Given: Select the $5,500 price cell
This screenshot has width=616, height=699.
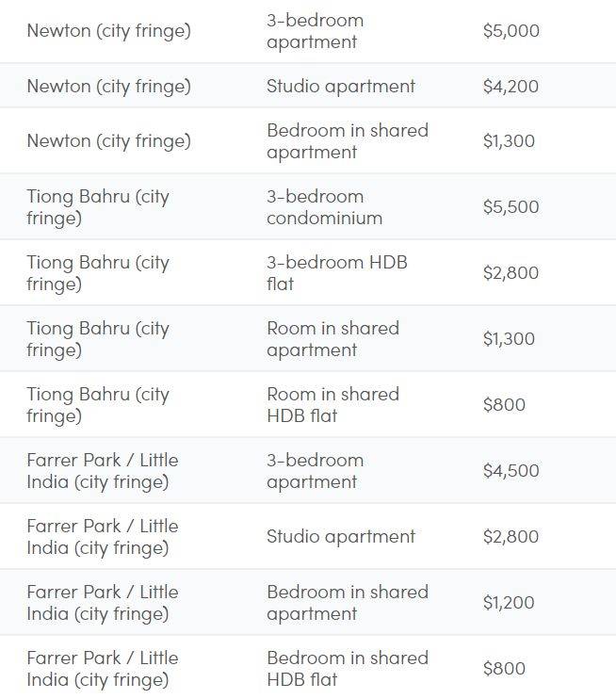Looking at the screenshot, I should (x=511, y=207).
